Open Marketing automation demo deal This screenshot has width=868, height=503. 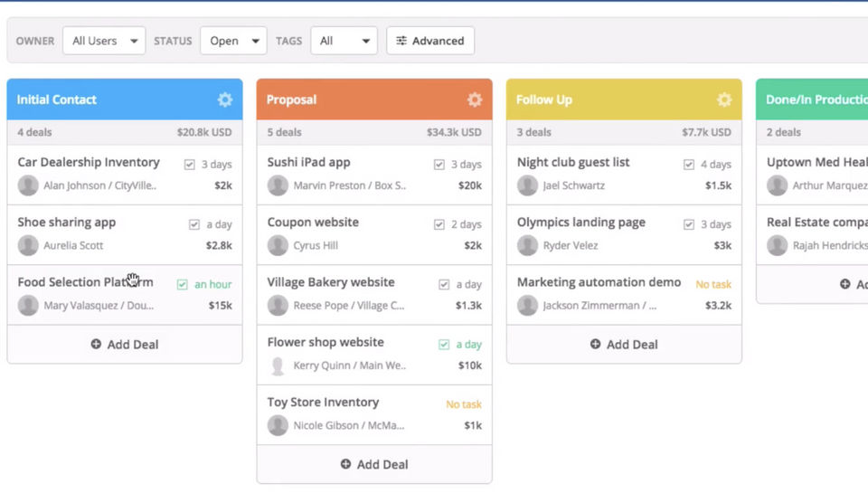(x=599, y=282)
